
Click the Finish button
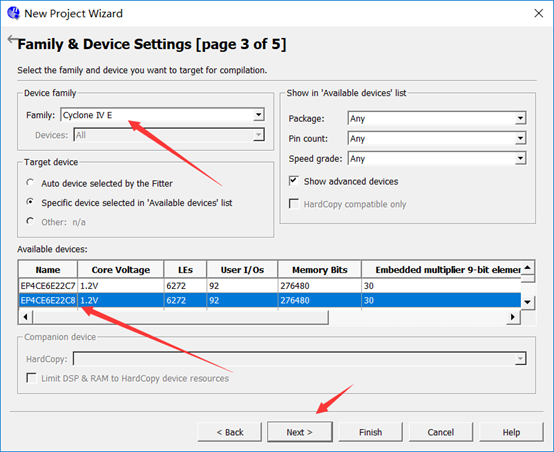click(x=370, y=432)
